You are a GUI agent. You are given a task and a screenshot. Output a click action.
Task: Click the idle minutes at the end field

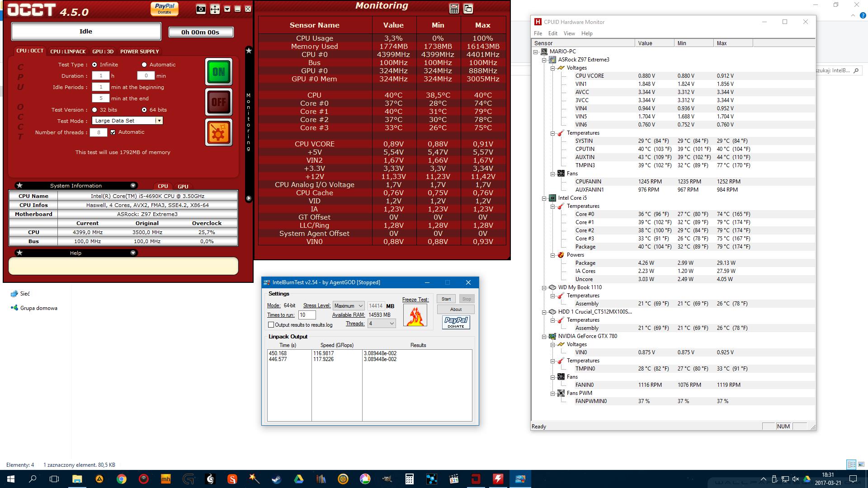100,99
